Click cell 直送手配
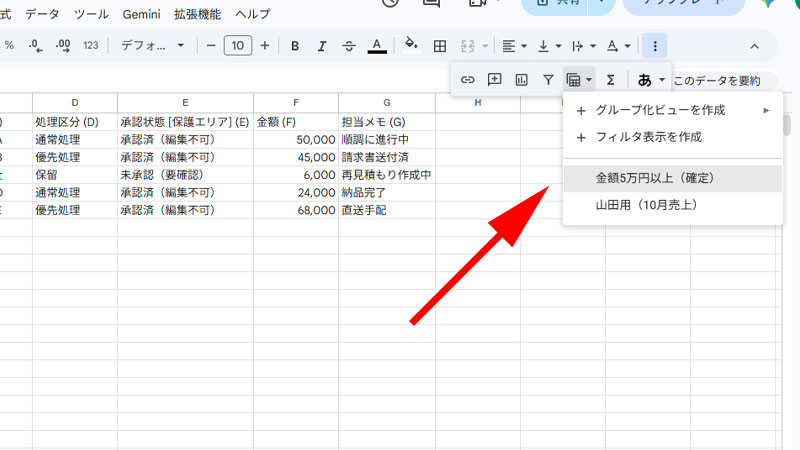 click(387, 210)
